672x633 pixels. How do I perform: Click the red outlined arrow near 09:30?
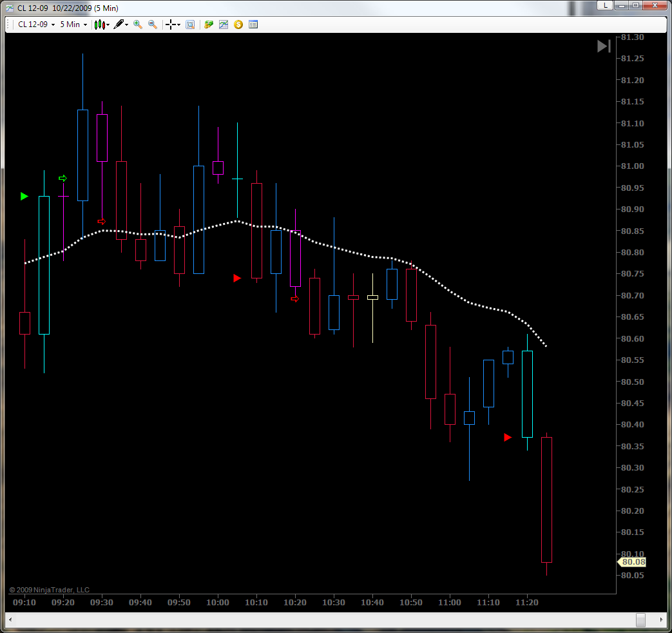(102, 221)
